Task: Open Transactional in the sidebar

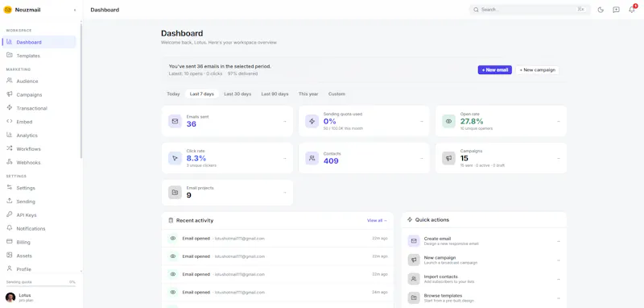Action: tap(39, 108)
